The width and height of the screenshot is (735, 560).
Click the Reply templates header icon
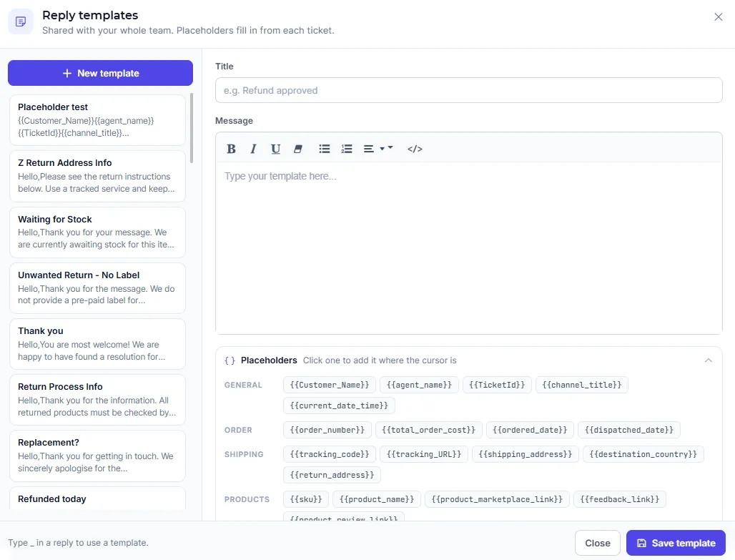click(21, 21)
